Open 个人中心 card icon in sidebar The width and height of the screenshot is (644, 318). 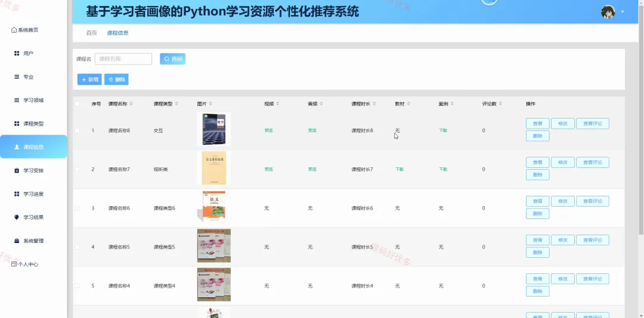pos(14,264)
